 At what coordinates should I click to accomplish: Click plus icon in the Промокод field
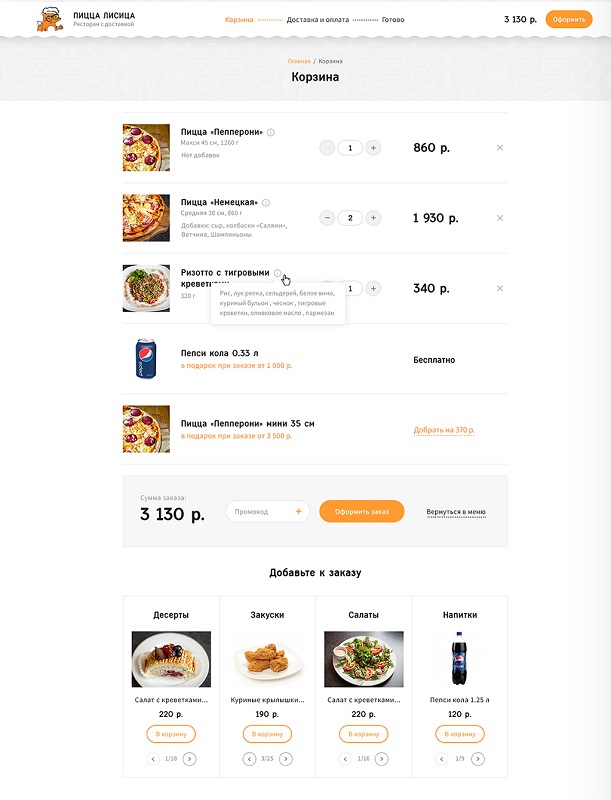tap(298, 511)
